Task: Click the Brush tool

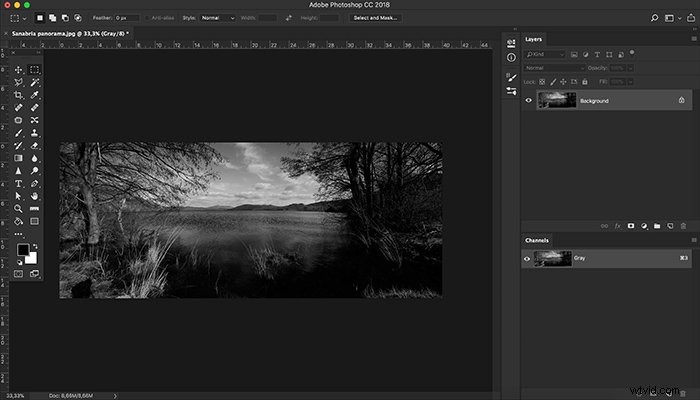Action: [x=18, y=133]
